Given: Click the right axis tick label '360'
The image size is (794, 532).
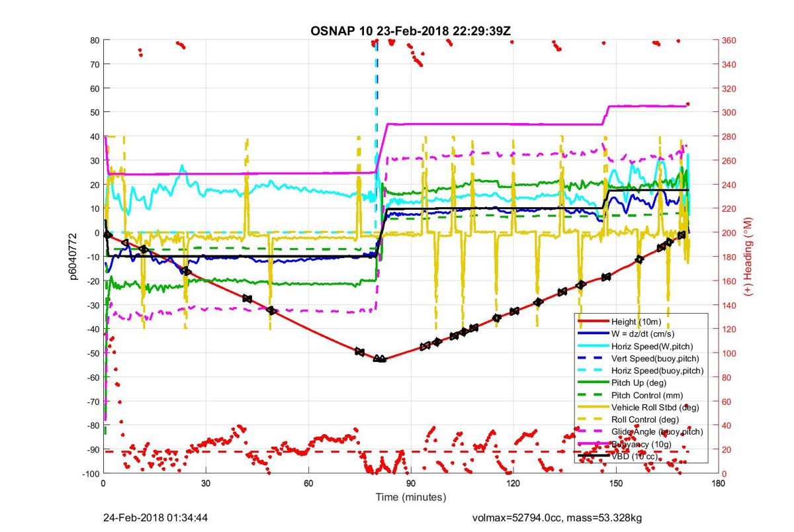Looking at the screenshot, I should 728,40.
